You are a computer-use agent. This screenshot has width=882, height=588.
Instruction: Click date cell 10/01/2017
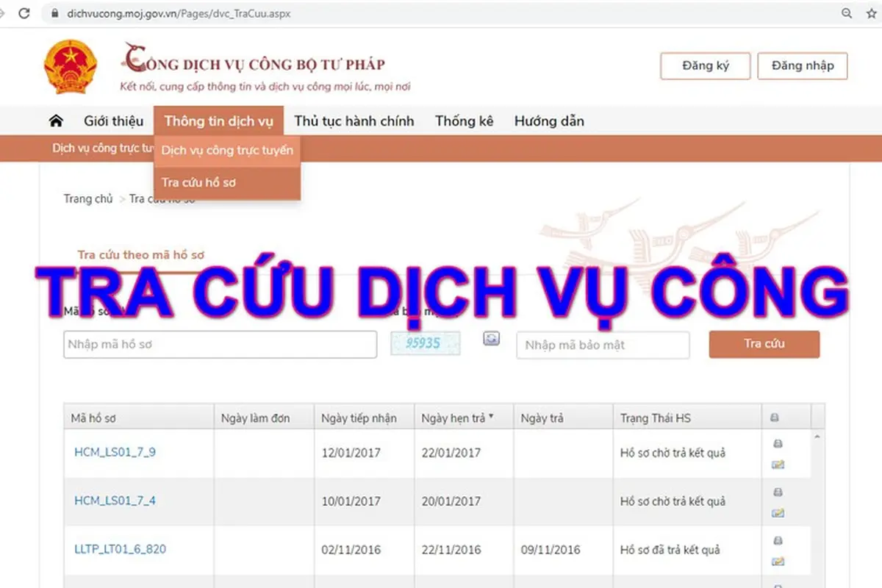pyautogui.click(x=351, y=501)
